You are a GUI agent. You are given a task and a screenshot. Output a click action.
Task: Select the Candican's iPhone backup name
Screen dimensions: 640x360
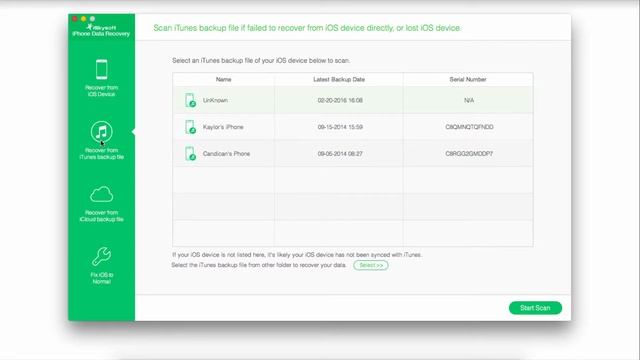point(226,154)
